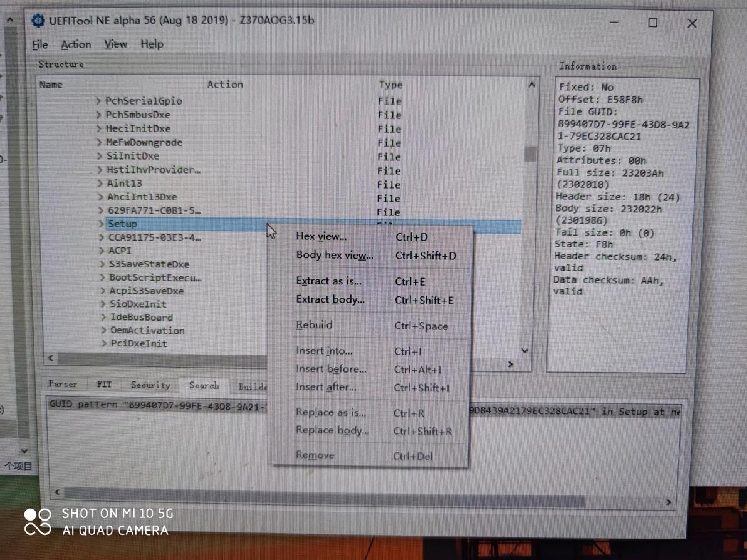This screenshot has height=560, width=747.
Task: Choose Extract body... from context menu
Action: click(x=330, y=299)
